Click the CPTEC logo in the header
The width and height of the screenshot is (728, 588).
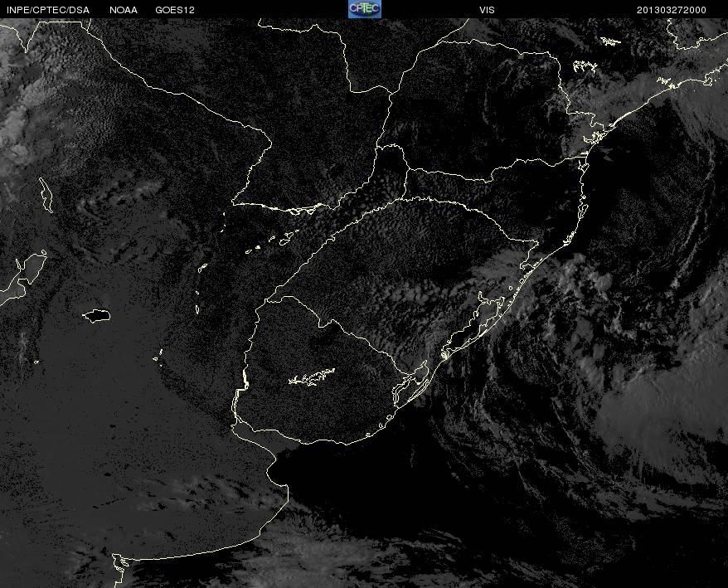(365, 9)
